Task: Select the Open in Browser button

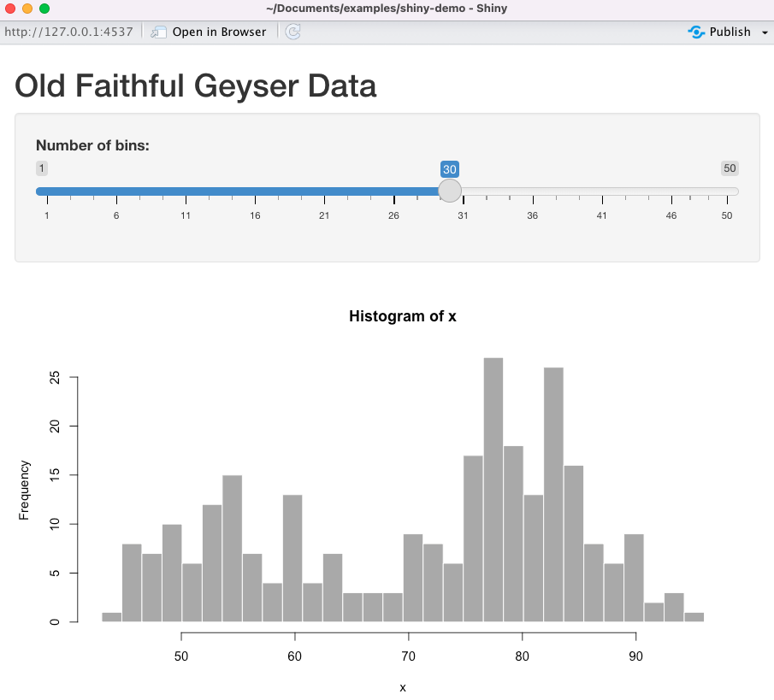Action: [x=210, y=32]
